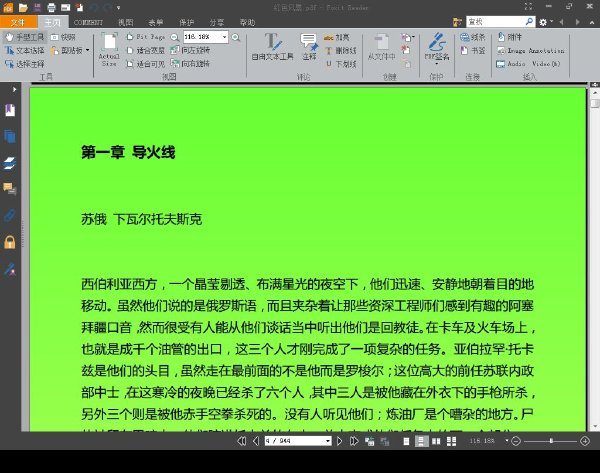600x473 pixels.
Task: Switch to the View (视图) tab
Action: pyautogui.click(x=126, y=23)
